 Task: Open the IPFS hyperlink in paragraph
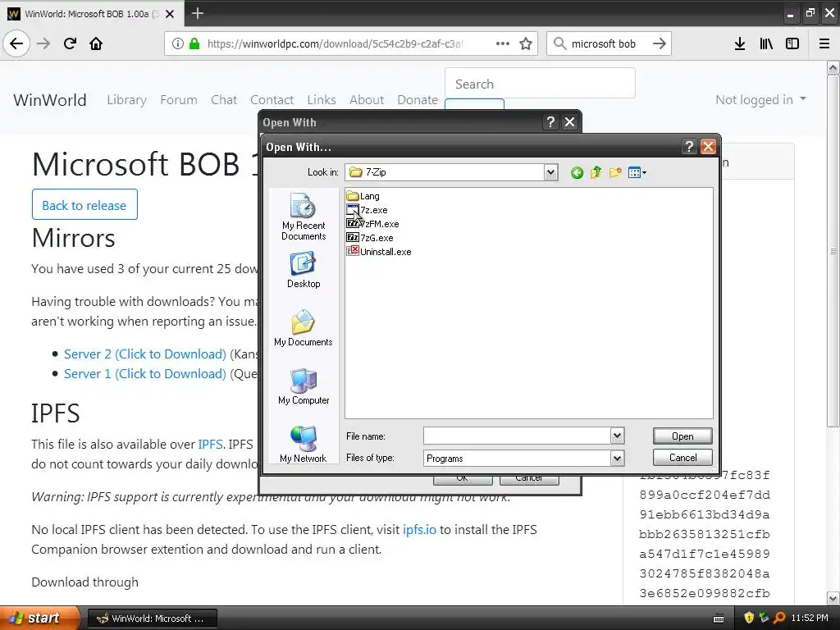(210, 444)
